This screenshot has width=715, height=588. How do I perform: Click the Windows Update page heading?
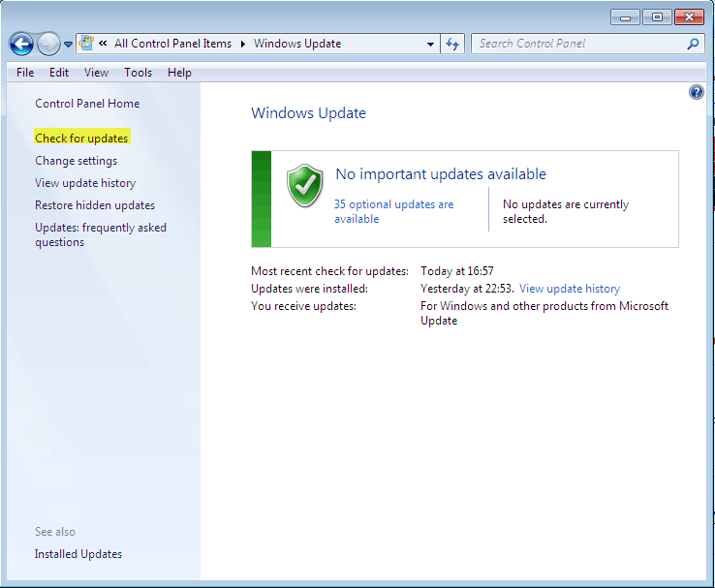(308, 113)
